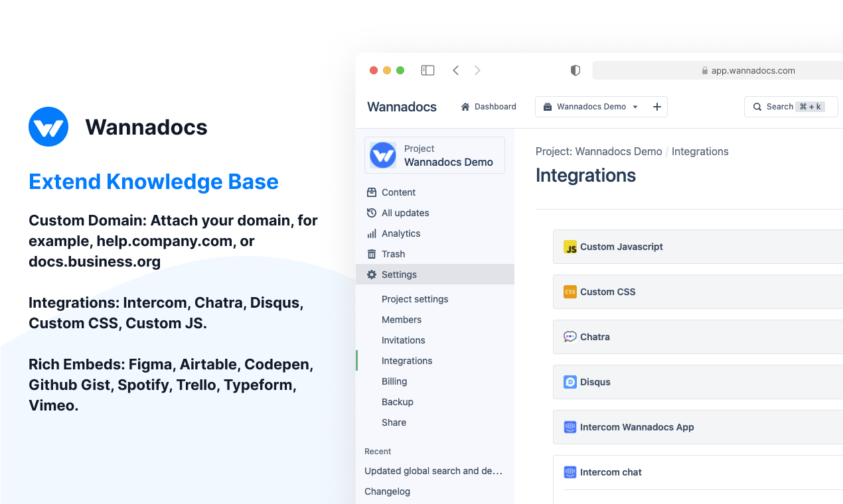843x504 pixels.
Task: Click the Custom Javascript JS icon
Action: [x=570, y=247]
